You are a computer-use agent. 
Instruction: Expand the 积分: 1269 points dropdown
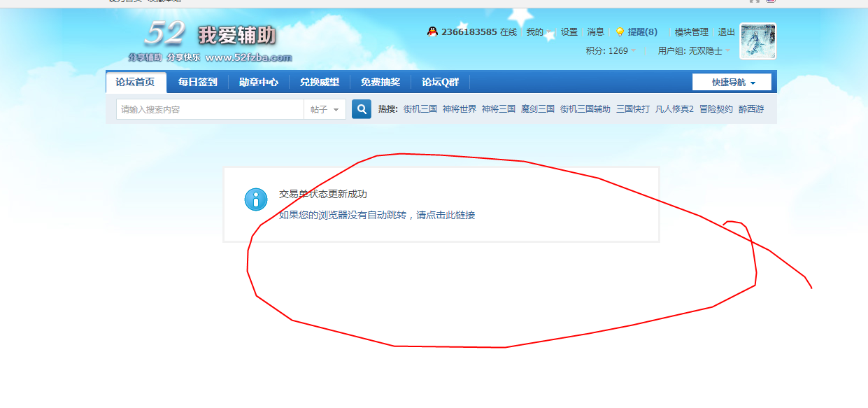tap(611, 51)
